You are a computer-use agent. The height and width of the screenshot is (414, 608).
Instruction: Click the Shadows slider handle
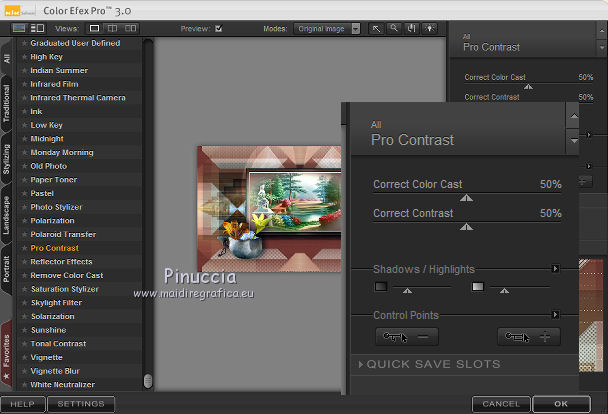(407, 291)
